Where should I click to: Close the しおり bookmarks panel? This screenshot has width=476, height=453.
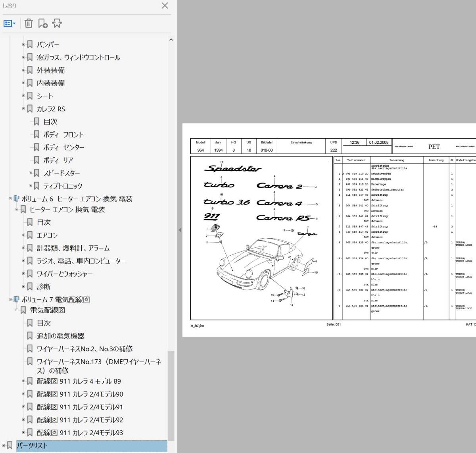click(165, 6)
